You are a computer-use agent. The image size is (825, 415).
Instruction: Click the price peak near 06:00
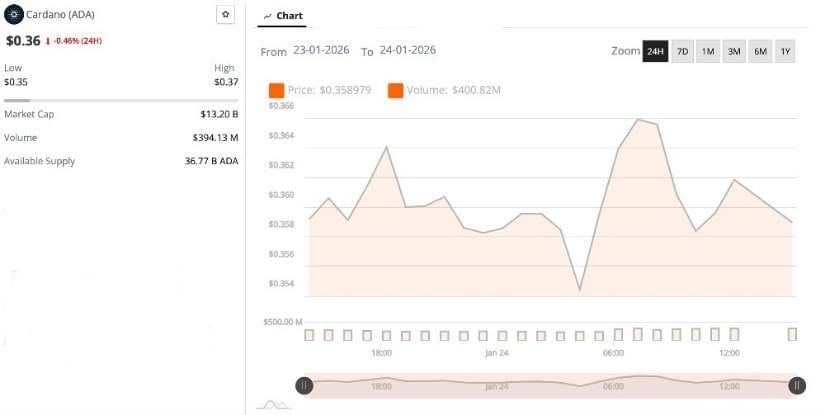pyautogui.click(x=638, y=119)
